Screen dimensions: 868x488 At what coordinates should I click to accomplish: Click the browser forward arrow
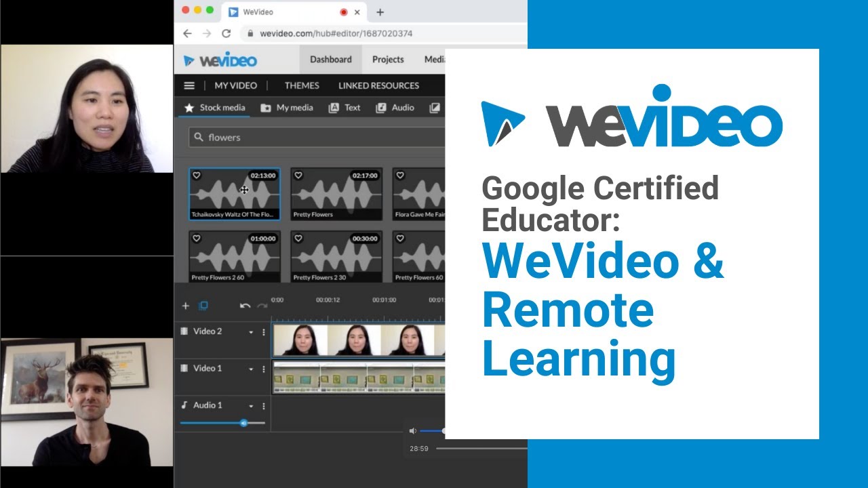(207, 33)
